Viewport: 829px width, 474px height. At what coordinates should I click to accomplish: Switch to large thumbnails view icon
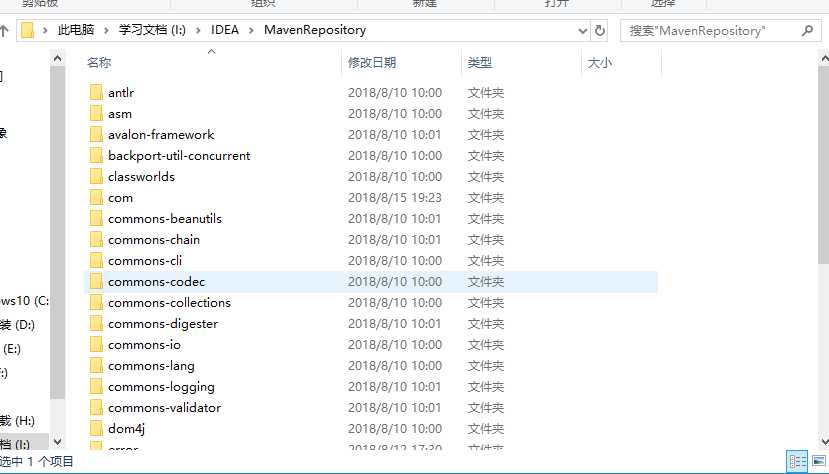click(x=818, y=461)
